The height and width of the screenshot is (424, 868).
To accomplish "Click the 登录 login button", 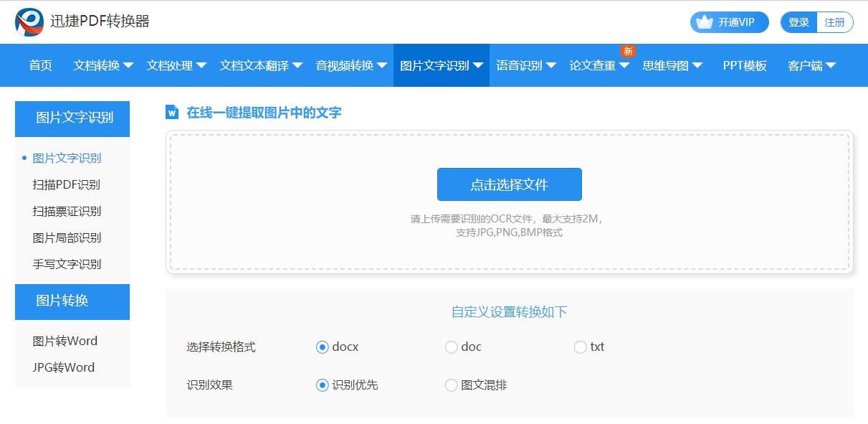I will pos(798,22).
